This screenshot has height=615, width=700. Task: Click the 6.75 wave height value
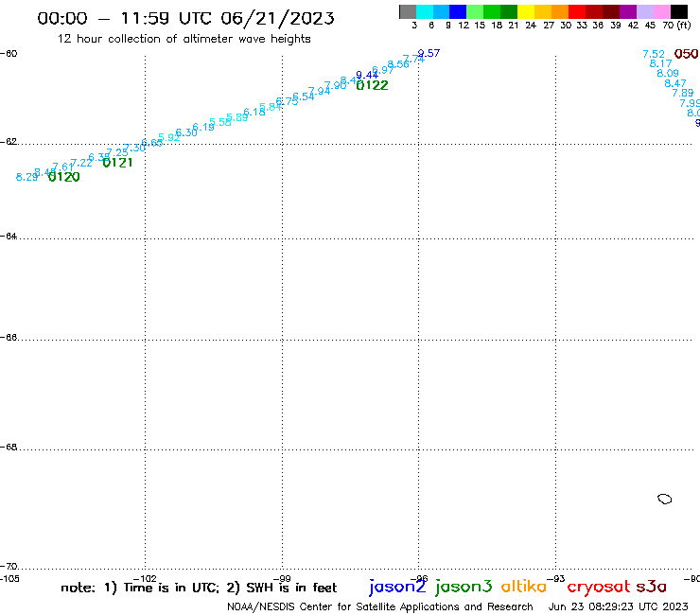click(x=287, y=101)
